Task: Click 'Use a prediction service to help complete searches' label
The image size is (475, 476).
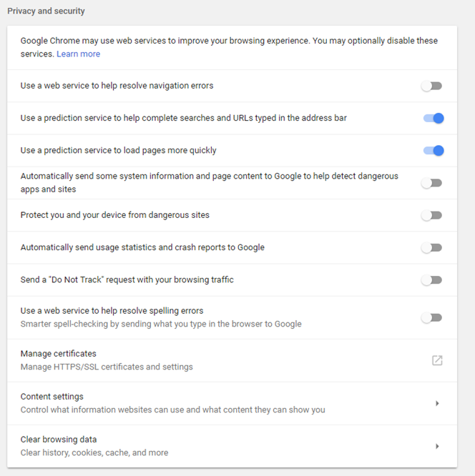Action: click(x=184, y=118)
